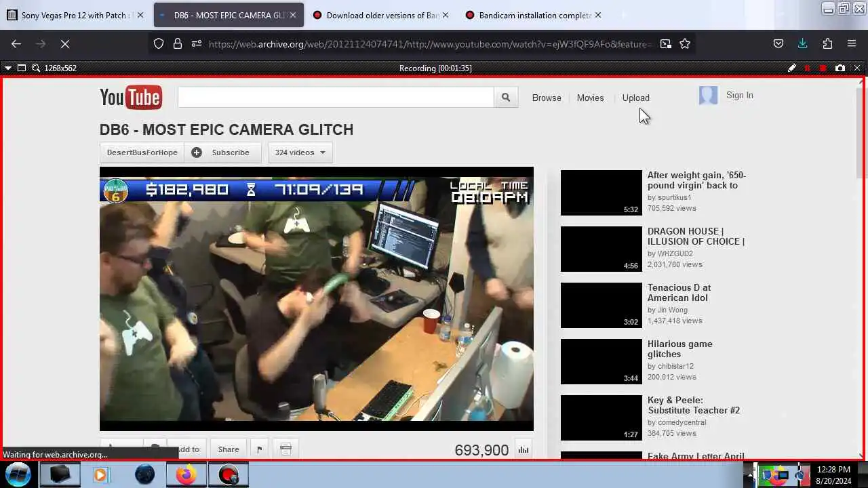
Task: Open picture-in-picture icon in the address bar
Action: click(666, 43)
